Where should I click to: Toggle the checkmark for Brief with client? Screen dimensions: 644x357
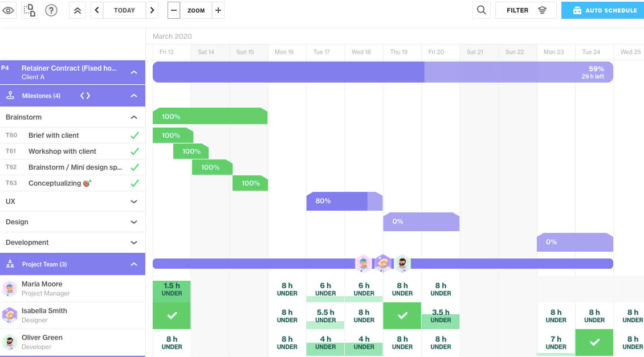point(134,136)
